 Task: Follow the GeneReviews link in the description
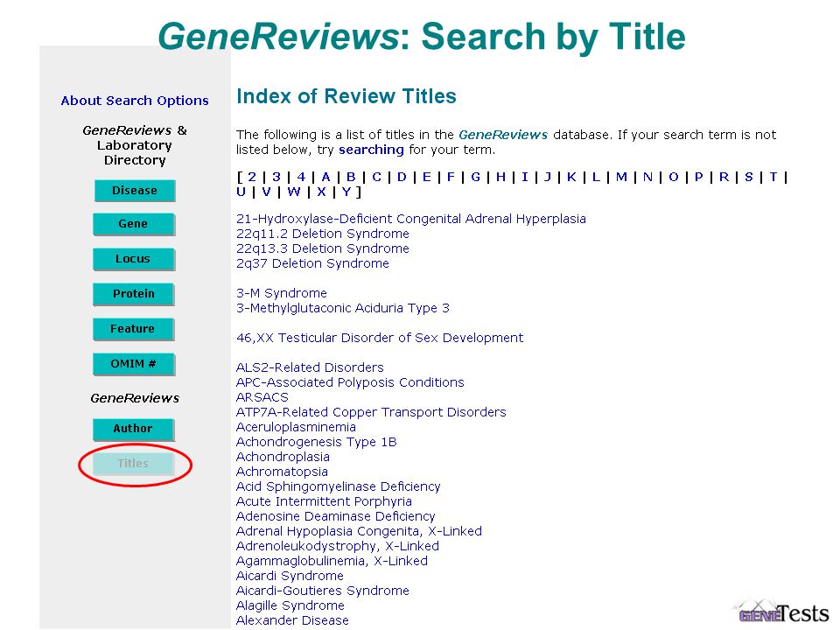[x=503, y=135]
